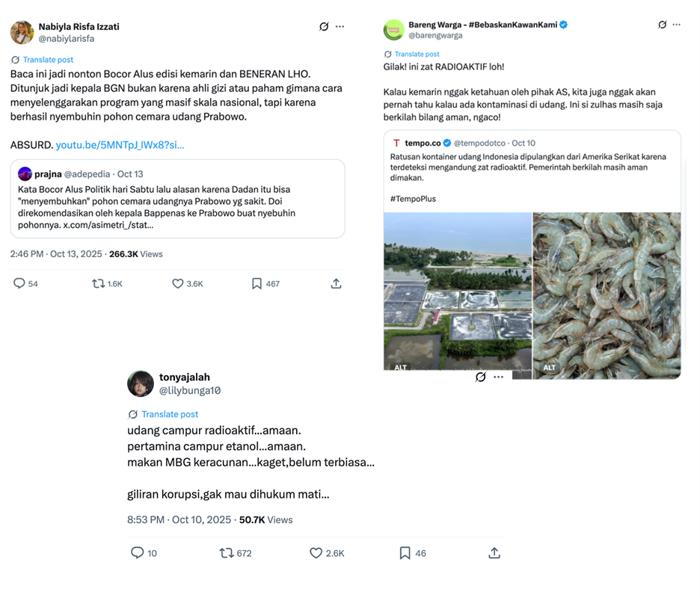Open the aerial shrimp farm photo
The height and width of the screenshot is (598, 700).
(458, 295)
